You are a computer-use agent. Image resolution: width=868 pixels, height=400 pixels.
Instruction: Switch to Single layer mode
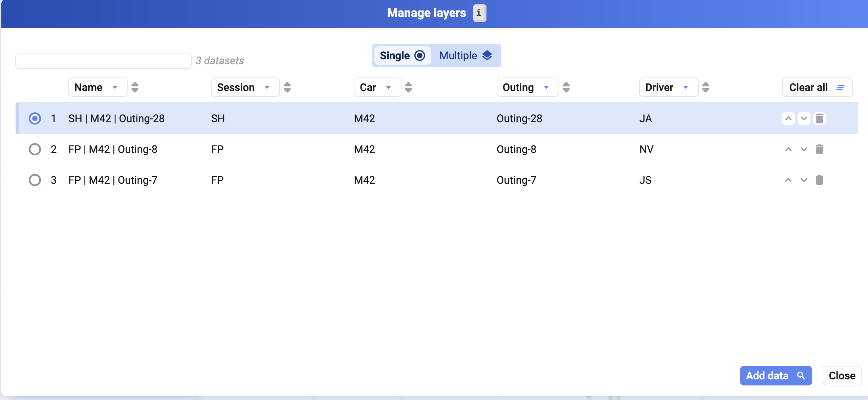pyautogui.click(x=402, y=55)
